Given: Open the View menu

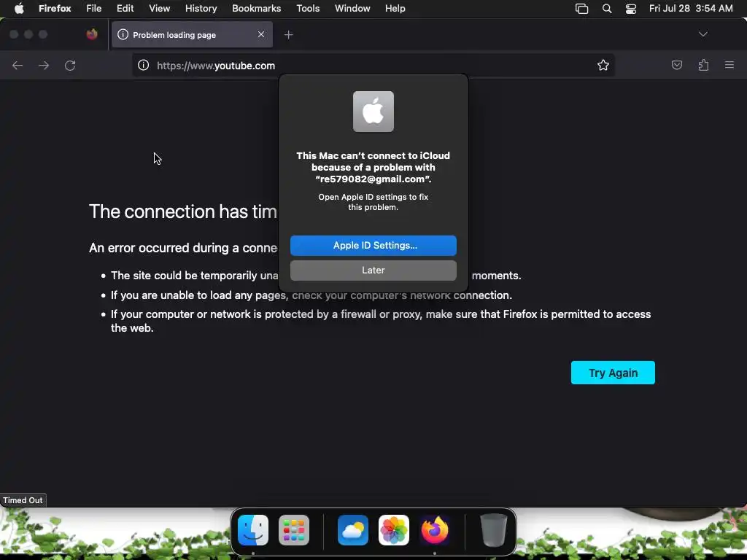Looking at the screenshot, I should pos(160,8).
